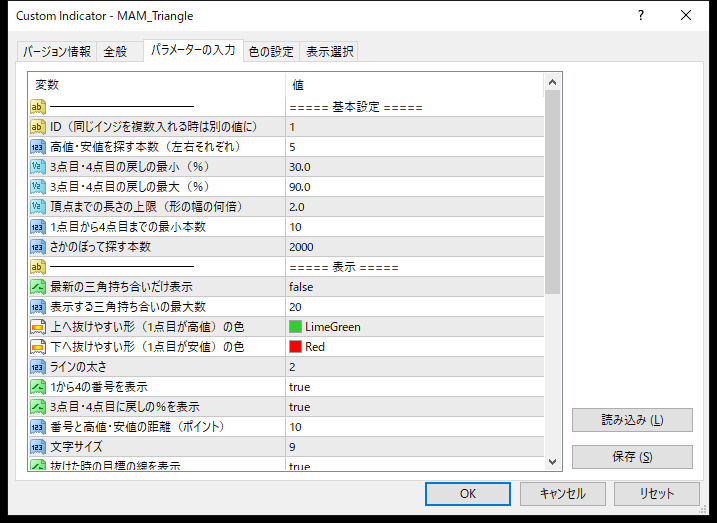The height and width of the screenshot is (523, 717).
Task: Open the 色の設定 tab
Action: [x=271, y=51]
